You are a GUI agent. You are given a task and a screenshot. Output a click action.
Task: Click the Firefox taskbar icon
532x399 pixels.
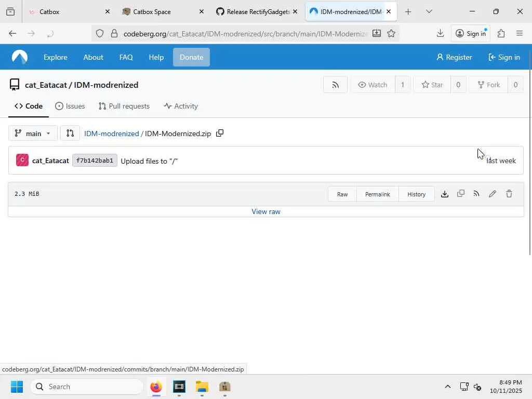pos(156,387)
